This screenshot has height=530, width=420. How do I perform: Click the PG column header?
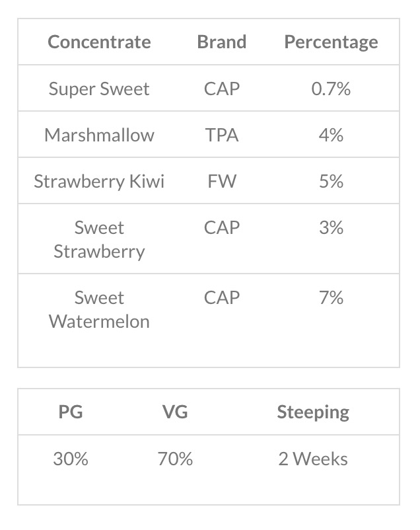coord(71,412)
